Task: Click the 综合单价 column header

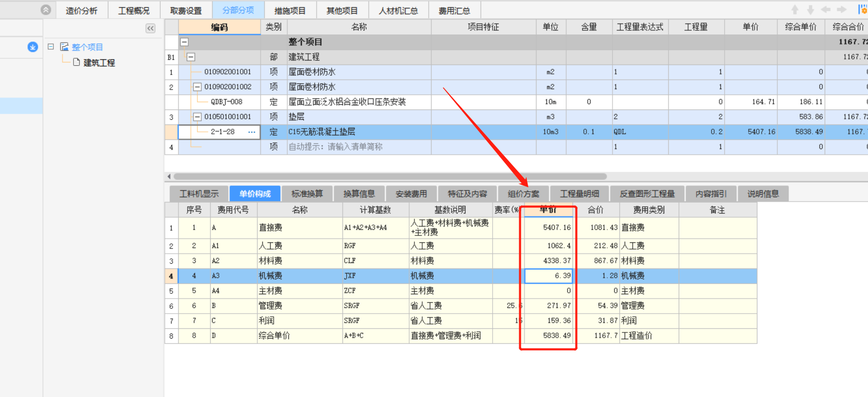Action: pos(801,27)
